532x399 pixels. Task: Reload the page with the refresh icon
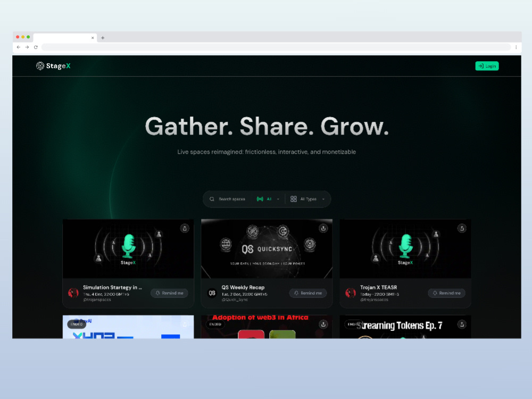pyautogui.click(x=36, y=47)
